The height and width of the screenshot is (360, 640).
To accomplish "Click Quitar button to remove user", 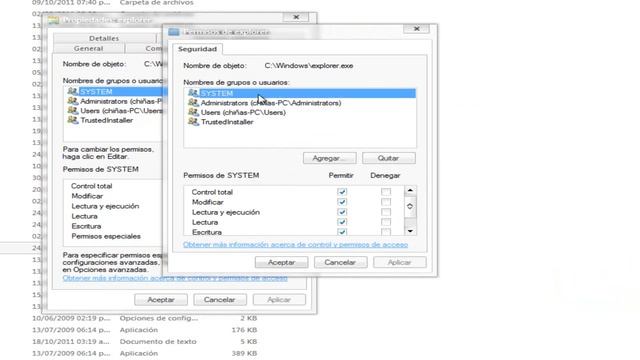I will 389,158.
